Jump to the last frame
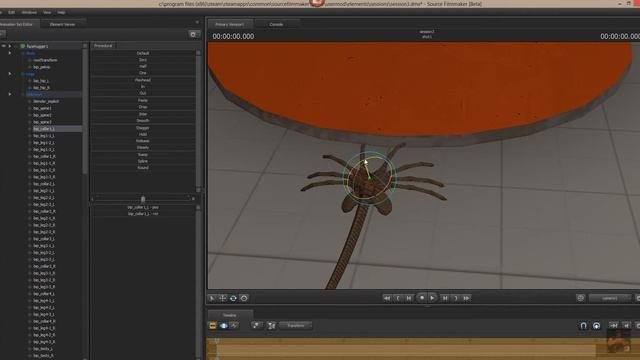This screenshot has width=640, height=360. click(467, 298)
